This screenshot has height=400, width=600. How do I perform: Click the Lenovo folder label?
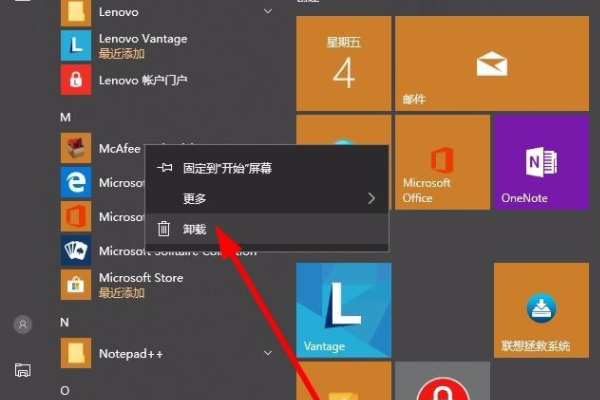coord(119,12)
